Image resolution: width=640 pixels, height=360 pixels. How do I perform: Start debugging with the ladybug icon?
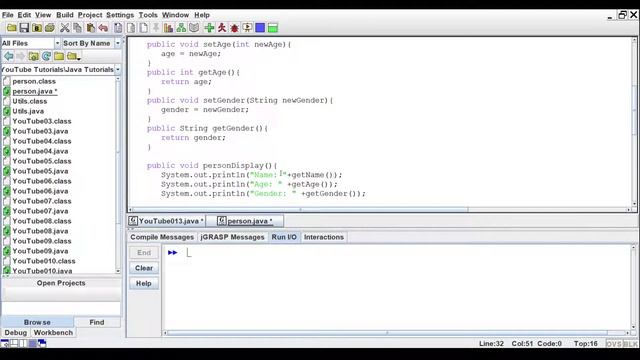234,28
